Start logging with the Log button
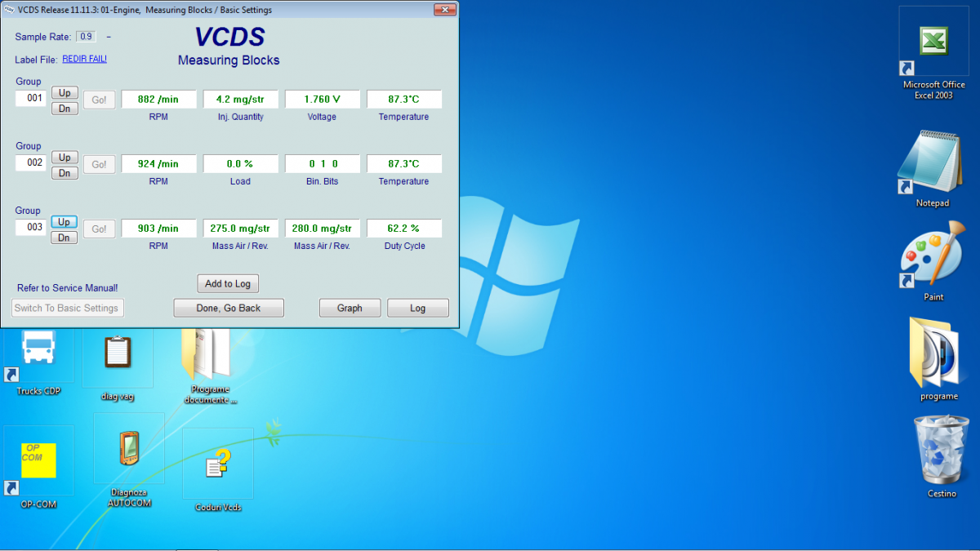Viewport: 980px width, 551px height. (418, 308)
